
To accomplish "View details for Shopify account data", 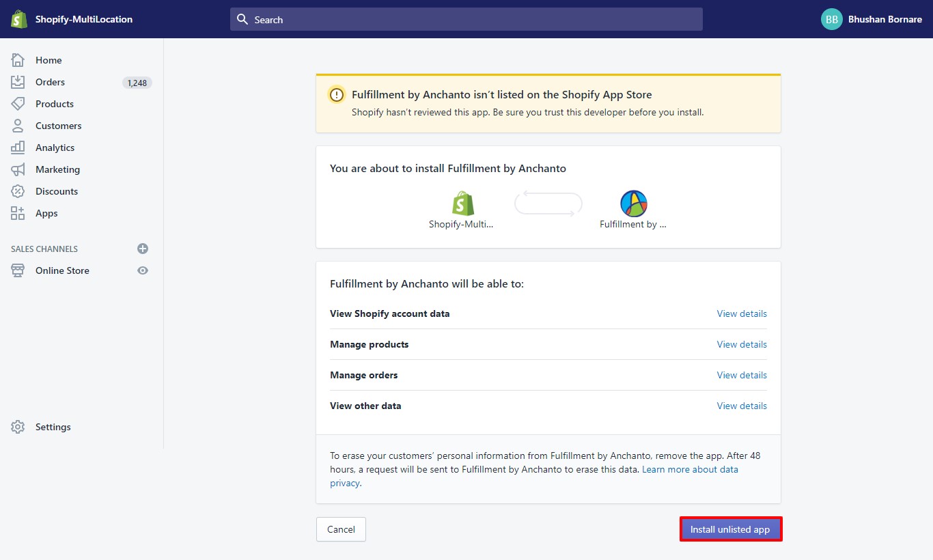I will click(742, 313).
